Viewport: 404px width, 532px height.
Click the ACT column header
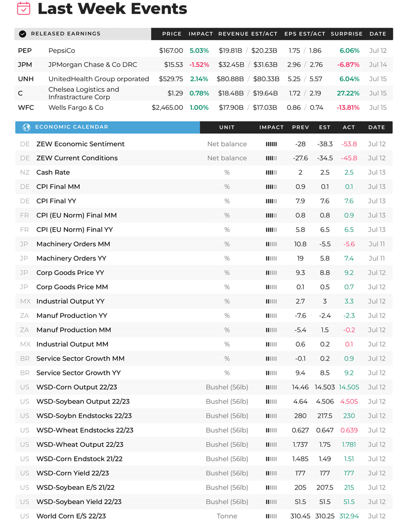click(x=349, y=127)
